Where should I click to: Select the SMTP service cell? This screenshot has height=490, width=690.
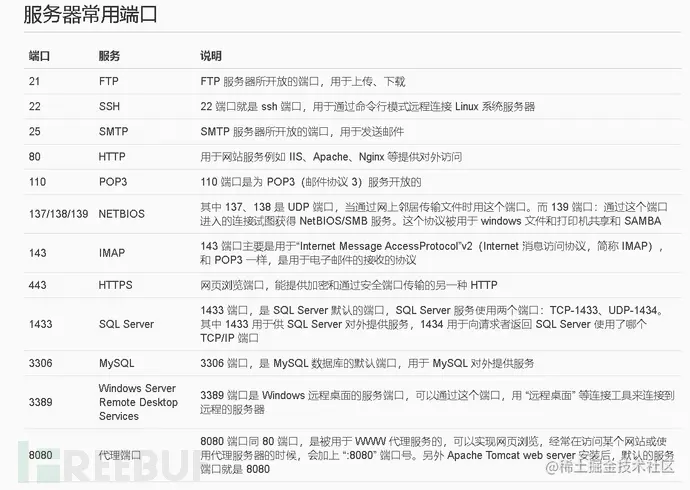[x=114, y=132]
